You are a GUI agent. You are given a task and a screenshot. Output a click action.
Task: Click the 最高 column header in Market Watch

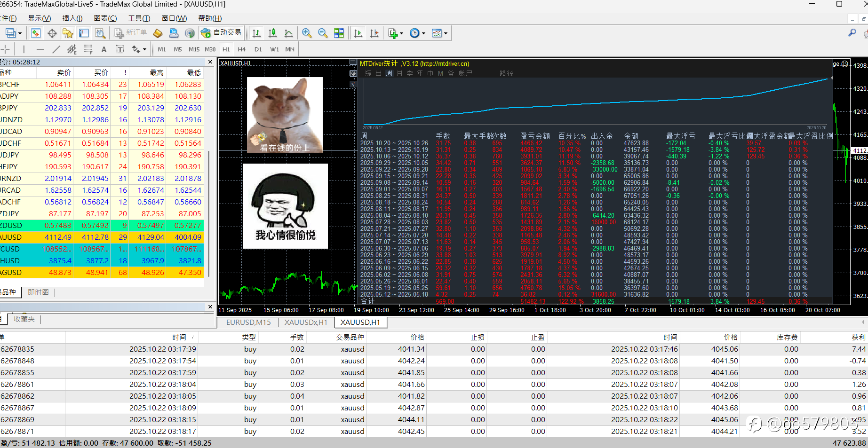click(148, 73)
